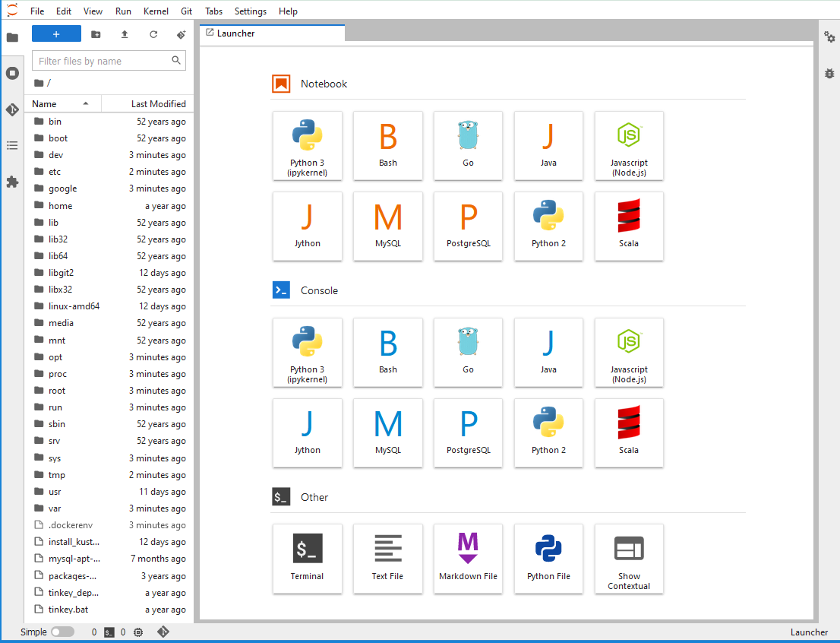The image size is (840, 643).
Task: Open a Go console
Action: tap(468, 353)
